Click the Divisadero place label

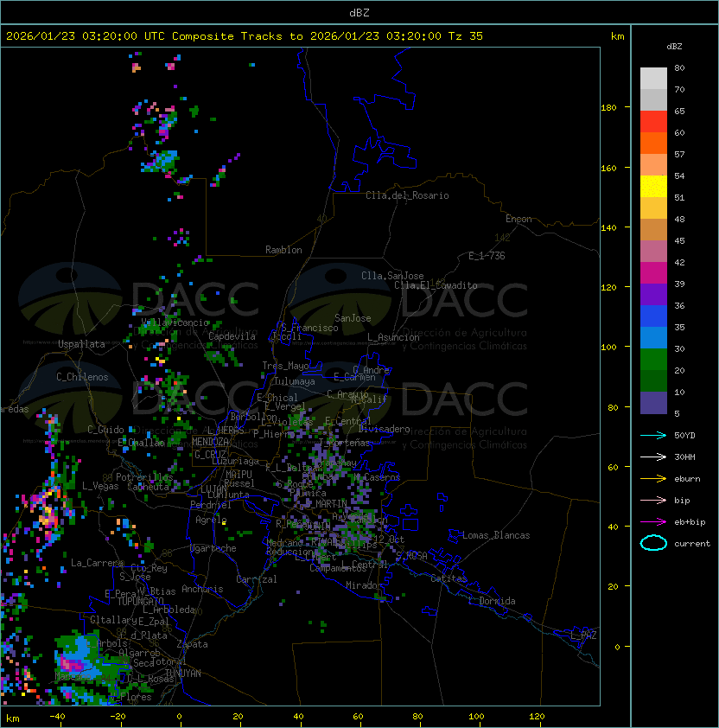(385, 429)
